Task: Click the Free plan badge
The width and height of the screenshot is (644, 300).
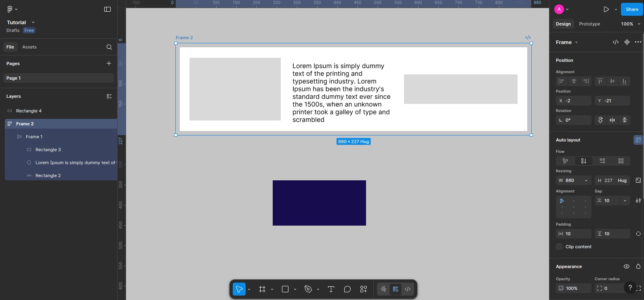Action: point(29,30)
